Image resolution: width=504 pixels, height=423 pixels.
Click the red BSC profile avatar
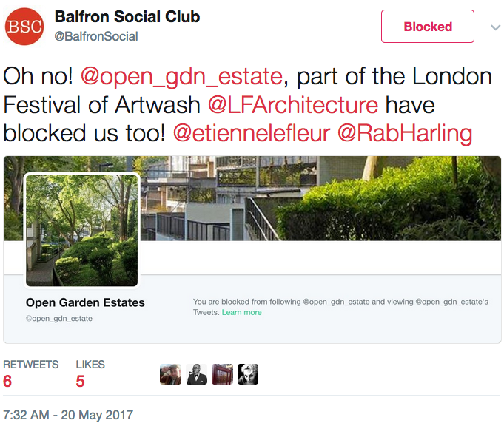coord(24,27)
